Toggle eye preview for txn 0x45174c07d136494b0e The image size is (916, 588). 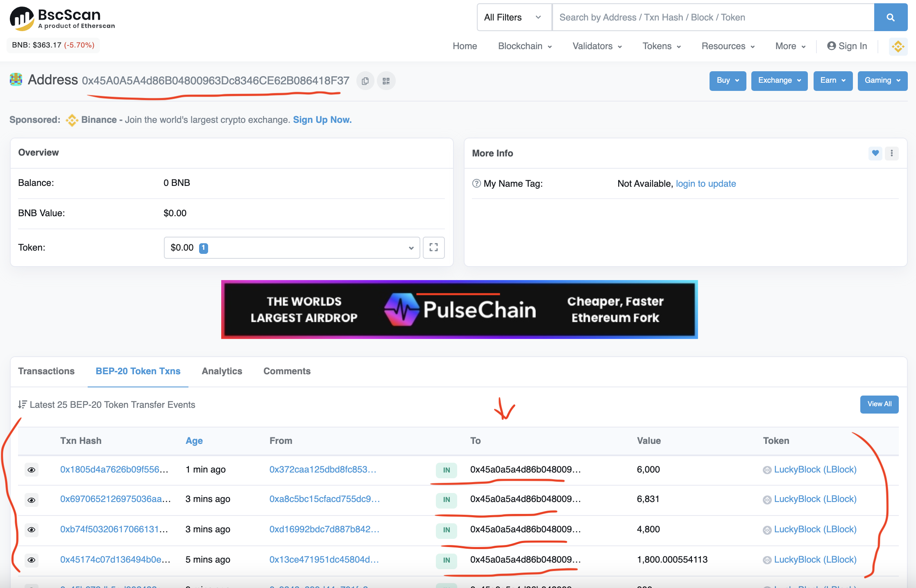(32, 560)
